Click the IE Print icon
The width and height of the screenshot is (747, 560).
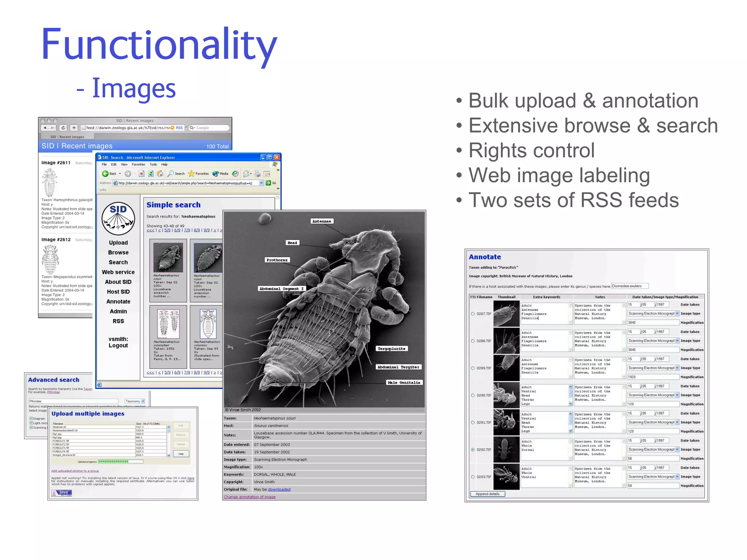(257, 174)
